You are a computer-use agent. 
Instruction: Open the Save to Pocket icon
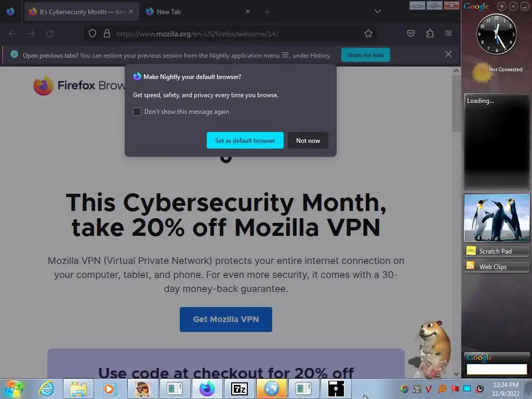click(x=411, y=33)
